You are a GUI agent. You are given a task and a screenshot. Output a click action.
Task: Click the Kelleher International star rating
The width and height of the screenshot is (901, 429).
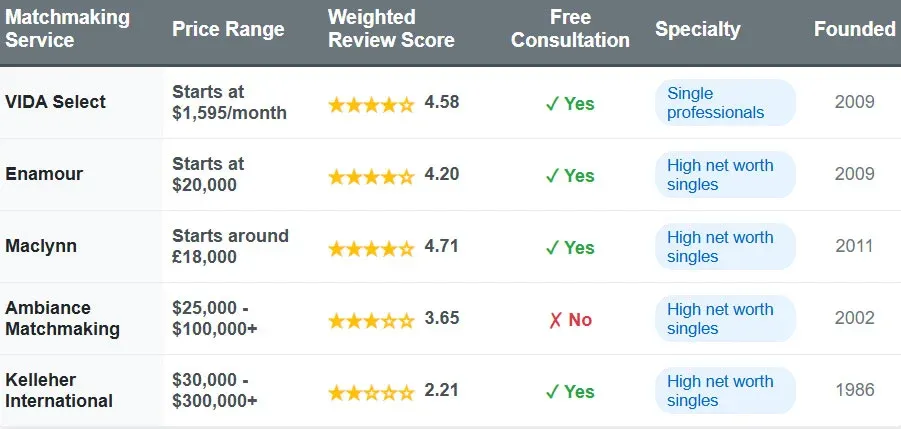click(x=371, y=391)
